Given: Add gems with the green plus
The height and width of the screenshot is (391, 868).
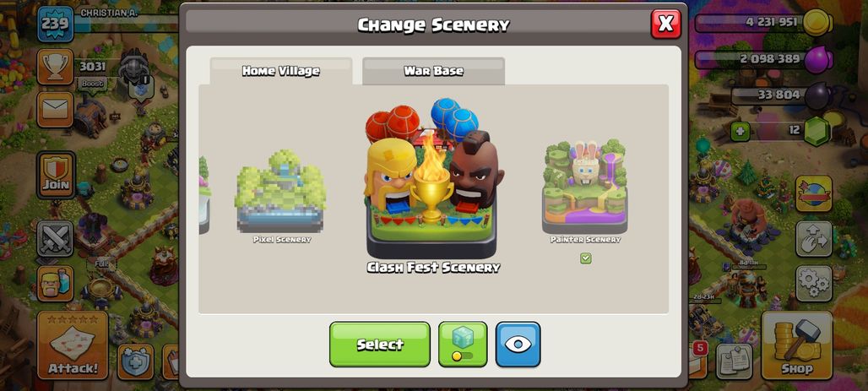Looking at the screenshot, I should click(x=741, y=132).
